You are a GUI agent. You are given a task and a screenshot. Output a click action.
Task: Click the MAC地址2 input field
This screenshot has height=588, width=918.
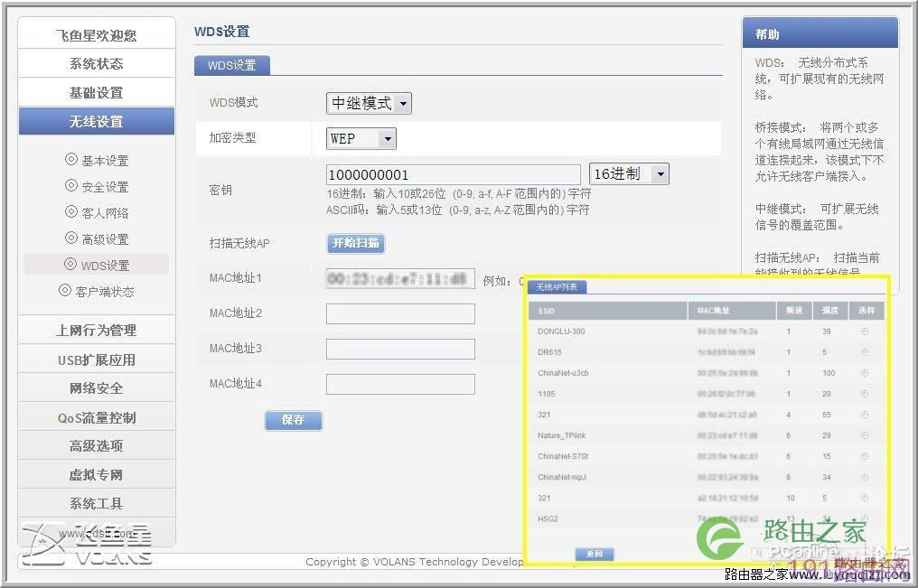[x=400, y=313]
